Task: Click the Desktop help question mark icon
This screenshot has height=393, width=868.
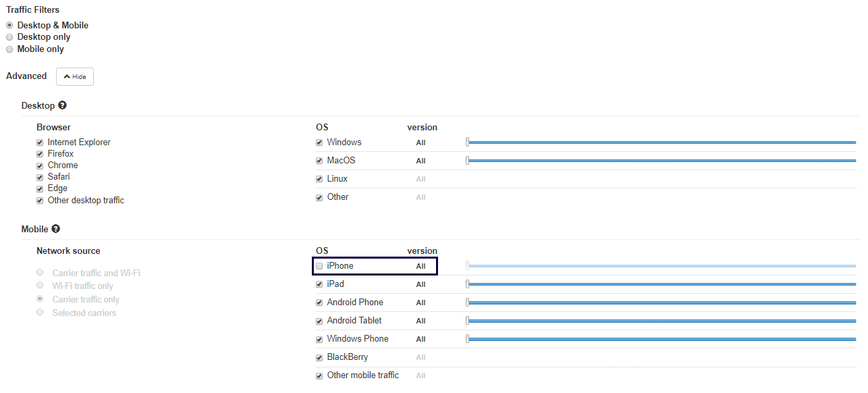Action: pos(62,105)
